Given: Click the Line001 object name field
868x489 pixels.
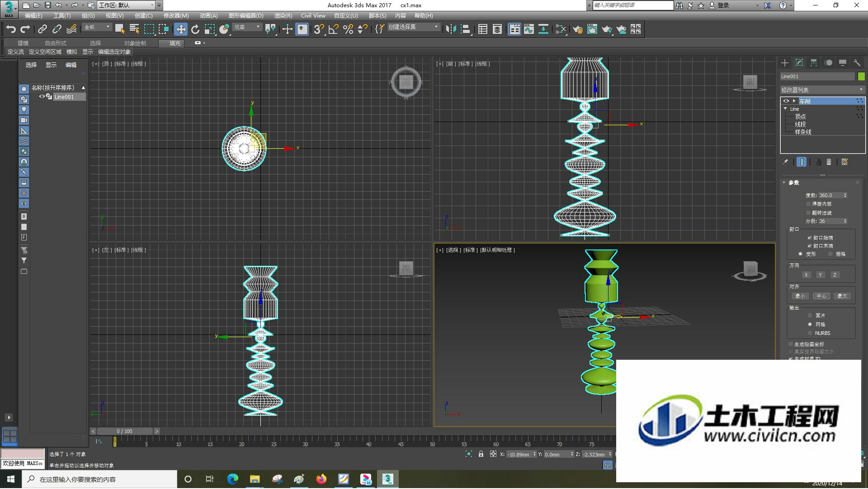Looking at the screenshot, I should (817, 76).
